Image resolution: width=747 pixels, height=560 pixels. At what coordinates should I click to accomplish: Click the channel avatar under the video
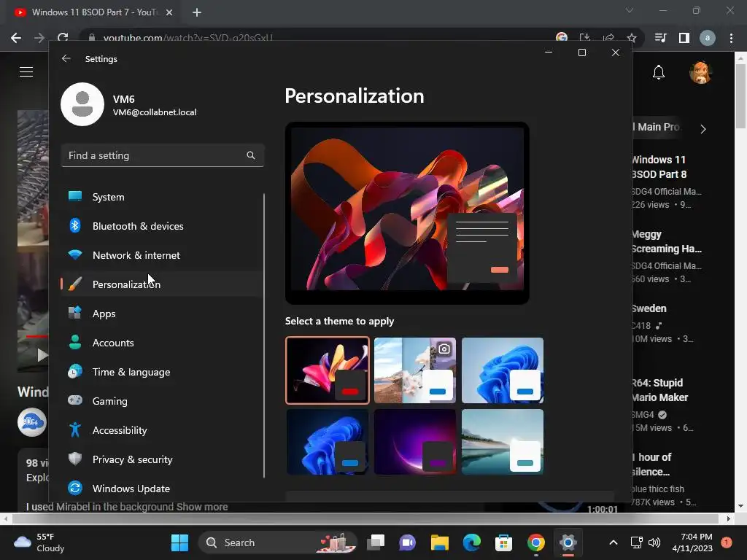click(x=32, y=422)
